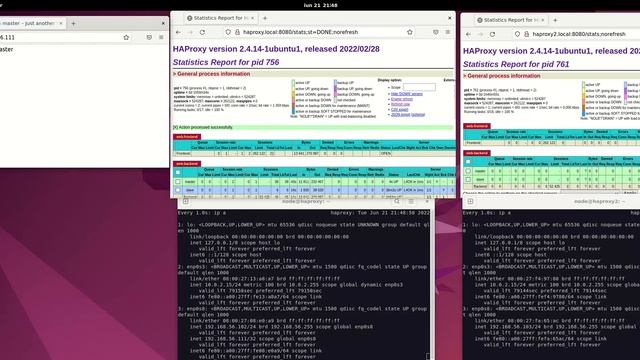640x360 pixels.
Task: Click the 'slave' server name in the haproxy.local table
Action: [x=190, y=190]
